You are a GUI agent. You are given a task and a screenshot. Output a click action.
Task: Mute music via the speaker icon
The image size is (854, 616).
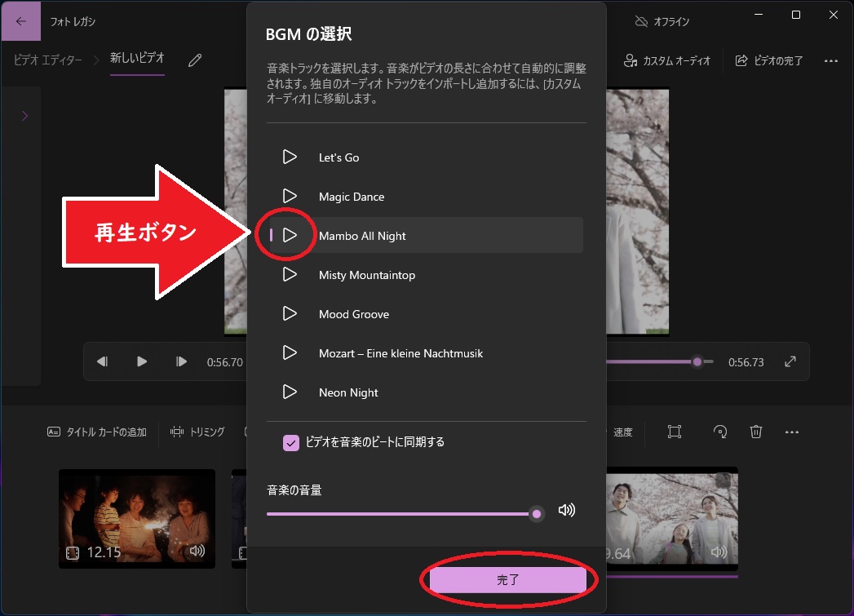point(566,510)
